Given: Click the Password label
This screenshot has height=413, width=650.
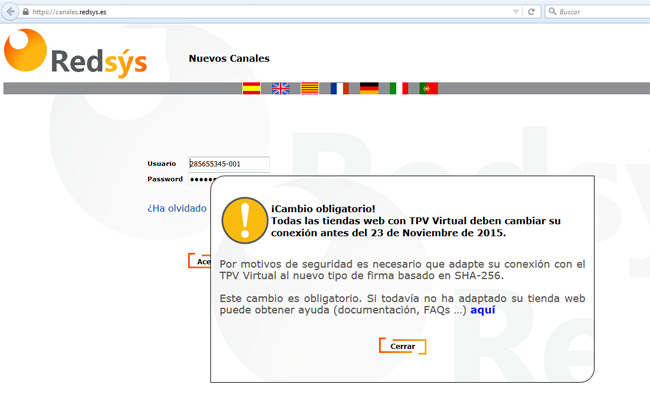Looking at the screenshot, I should click(165, 179).
